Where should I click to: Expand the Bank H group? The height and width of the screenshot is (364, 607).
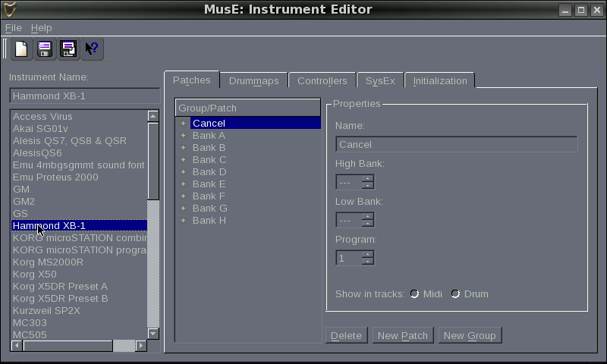pos(183,221)
